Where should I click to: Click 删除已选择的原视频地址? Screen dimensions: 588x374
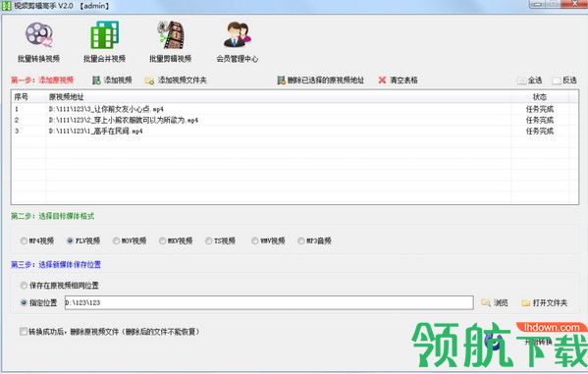(x=321, y=80)
